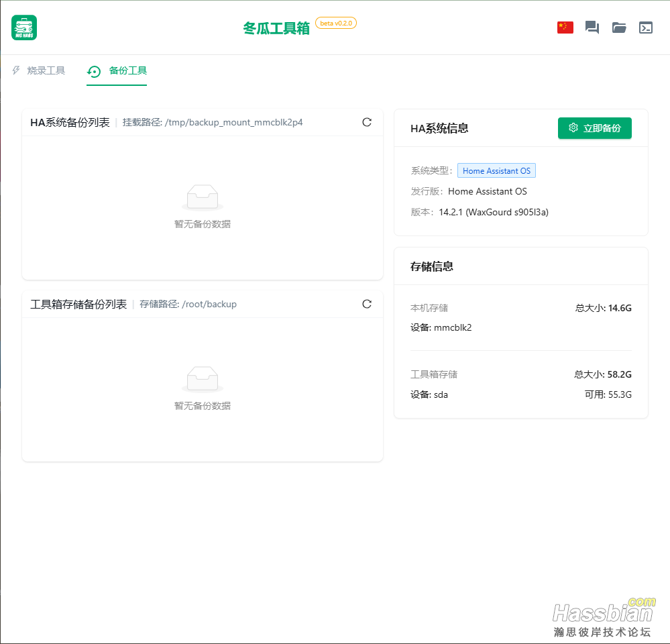Viewport: 670px width, 644px height.
Task: Open the chat messages icon in header
Action: (592, 28)
